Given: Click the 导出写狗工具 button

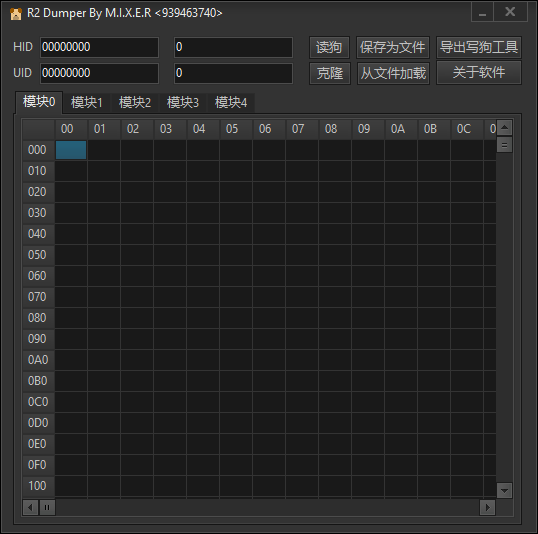Looking at the screenshot, I should click(479, 47).
